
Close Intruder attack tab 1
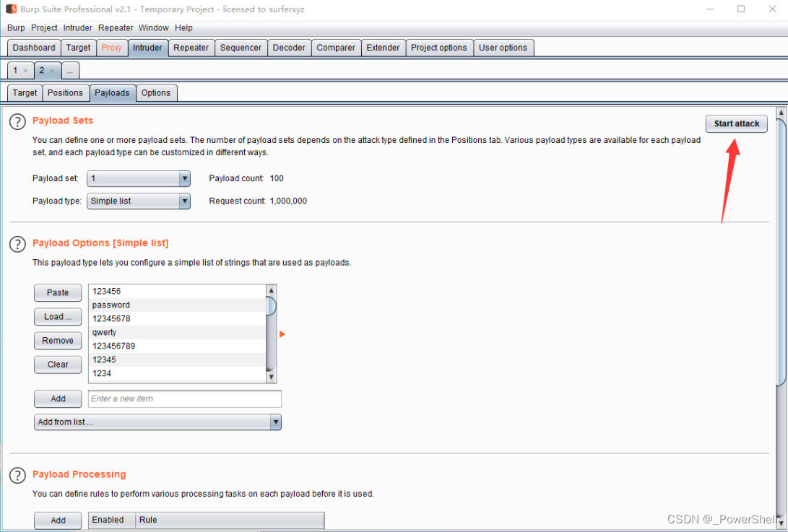25,71
